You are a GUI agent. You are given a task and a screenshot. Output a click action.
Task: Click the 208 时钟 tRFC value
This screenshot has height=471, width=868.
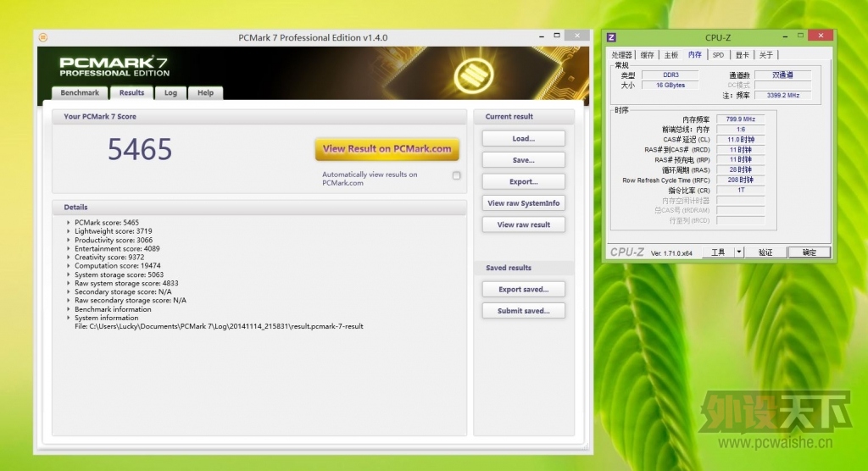(740, 180)
